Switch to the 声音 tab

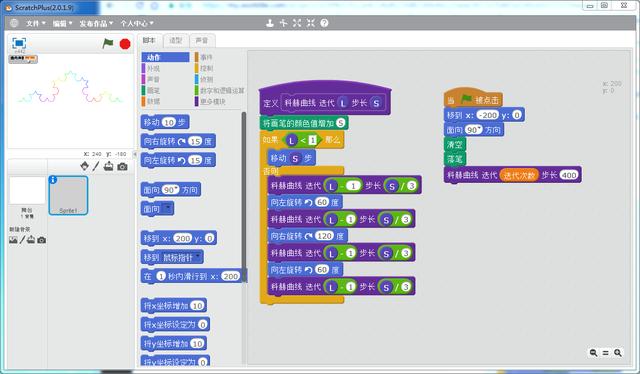click(x=202, y=40)
